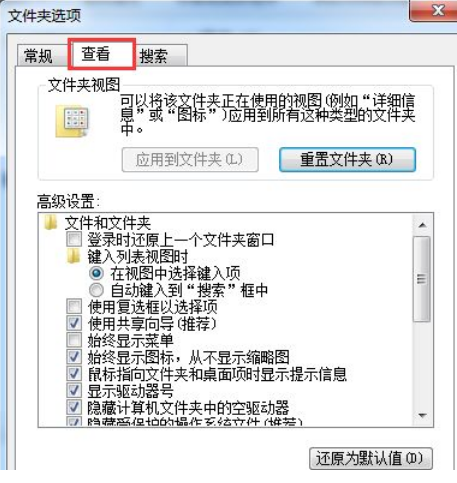
Task: Toggle 显示驱动器号 checkbox
Action: [74, 390]
